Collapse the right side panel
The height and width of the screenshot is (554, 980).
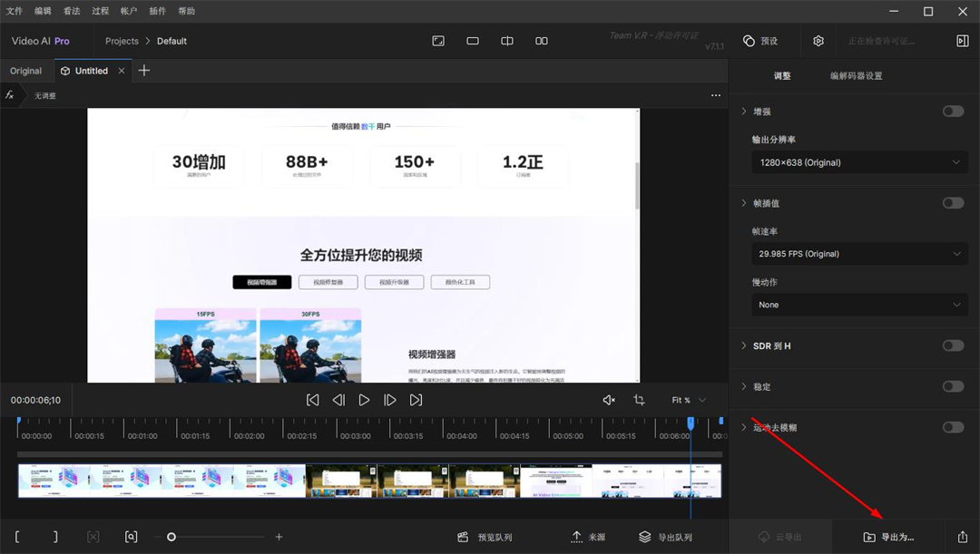pos(963,41)
